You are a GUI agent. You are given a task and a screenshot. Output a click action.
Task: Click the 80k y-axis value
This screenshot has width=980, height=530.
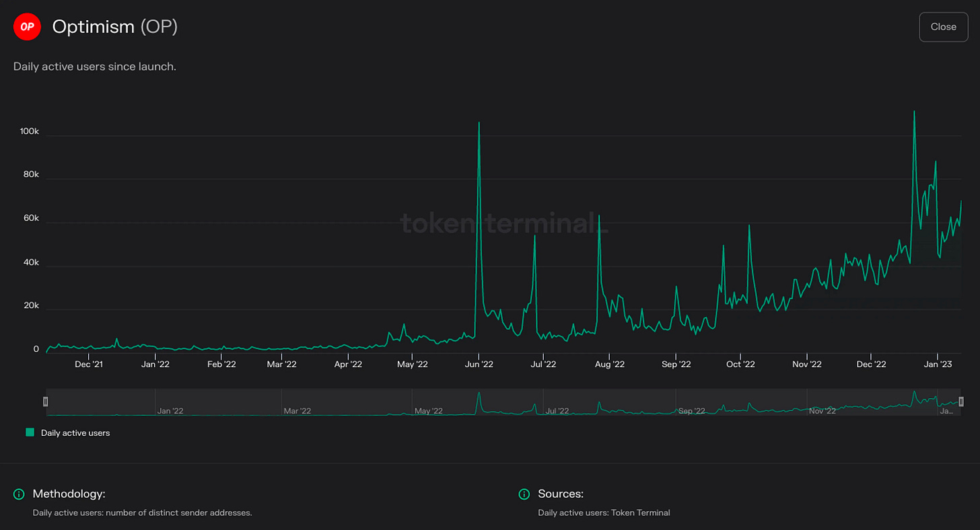[32, 175]
